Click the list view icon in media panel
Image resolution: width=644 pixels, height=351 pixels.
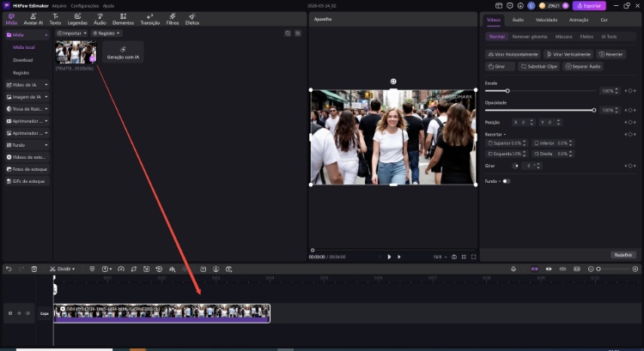click(298, 33)
